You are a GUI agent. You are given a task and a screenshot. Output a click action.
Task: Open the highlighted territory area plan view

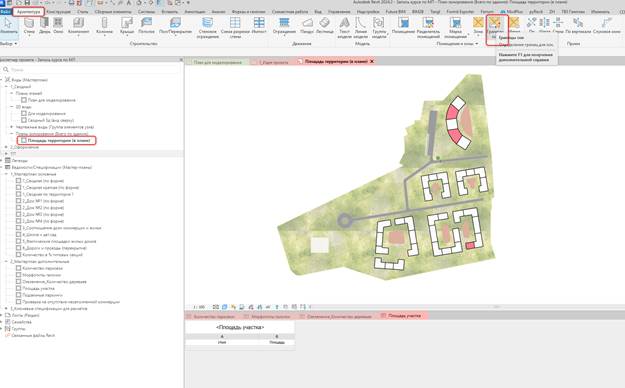pos(58,140)
